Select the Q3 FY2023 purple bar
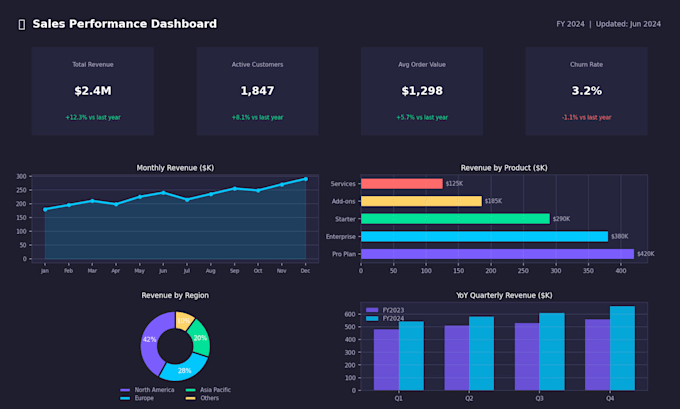 pos(527,357)
